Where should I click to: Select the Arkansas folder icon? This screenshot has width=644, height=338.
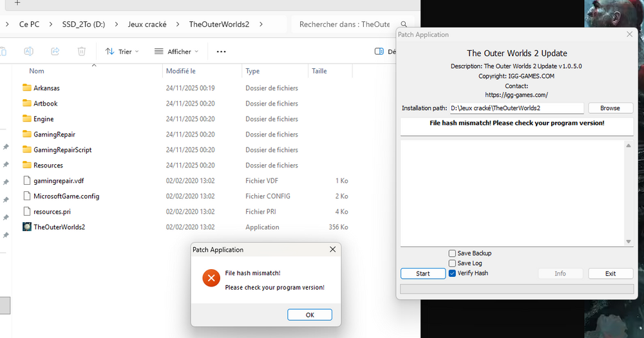point(27,88)
